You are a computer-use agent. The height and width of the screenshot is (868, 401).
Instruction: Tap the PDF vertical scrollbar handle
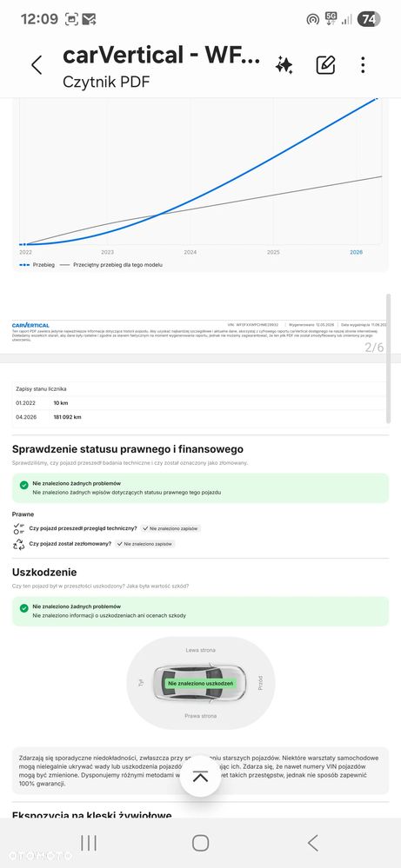(x=388, y=359)
